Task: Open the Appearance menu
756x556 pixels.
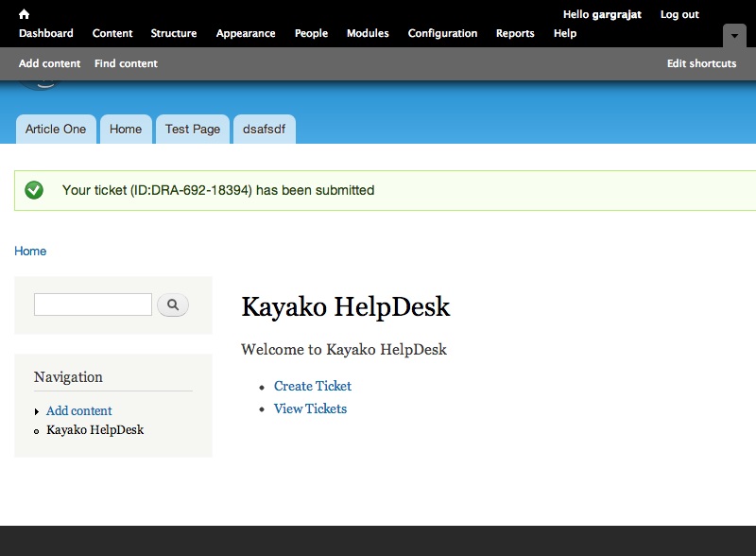Action: 246,33
